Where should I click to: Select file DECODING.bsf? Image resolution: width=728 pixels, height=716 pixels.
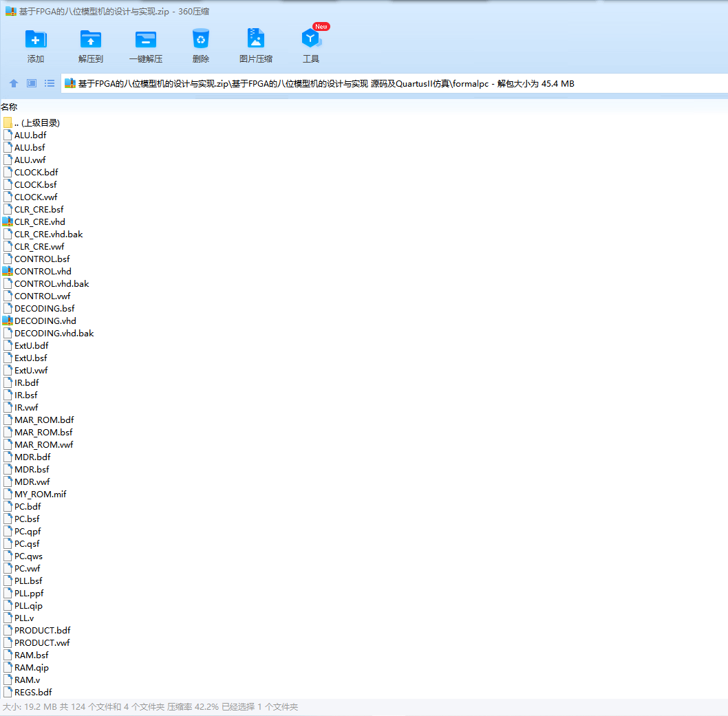tap(39, 309)
